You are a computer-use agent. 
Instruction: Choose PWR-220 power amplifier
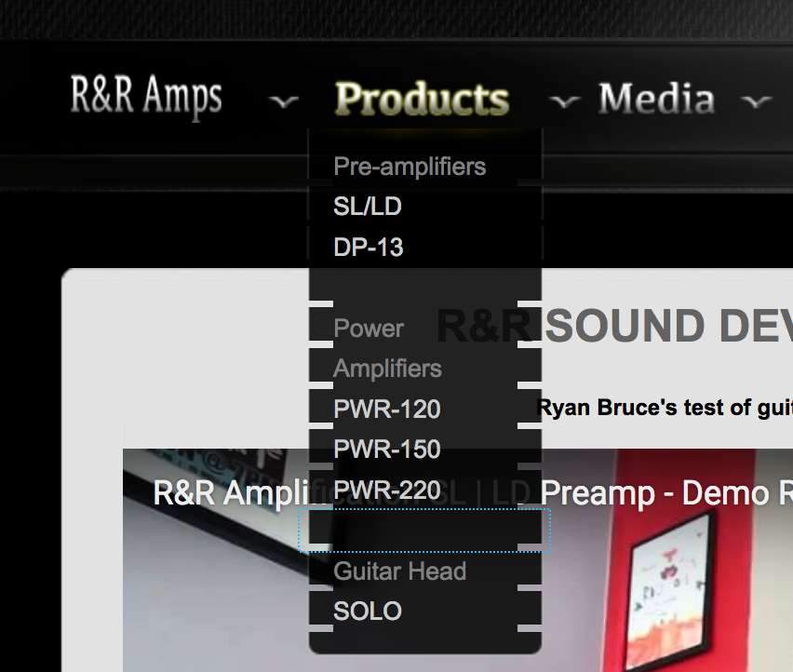(x=387, y=490)
